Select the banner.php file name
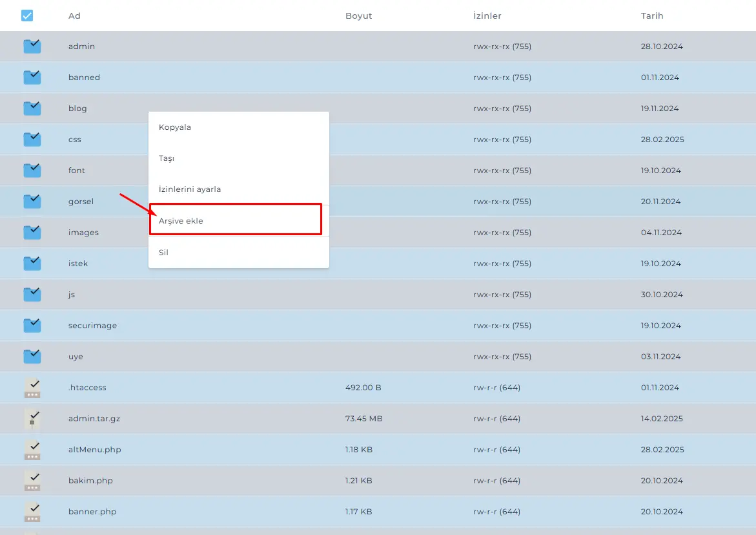Image resolution: width=756 pixels, height=535 pixels. coord(92,511)
